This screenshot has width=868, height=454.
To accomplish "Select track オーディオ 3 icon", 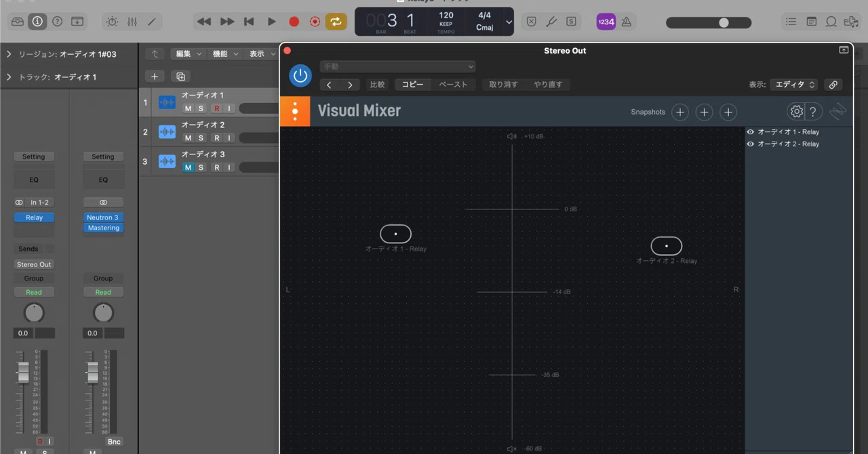I will [167, 161].
